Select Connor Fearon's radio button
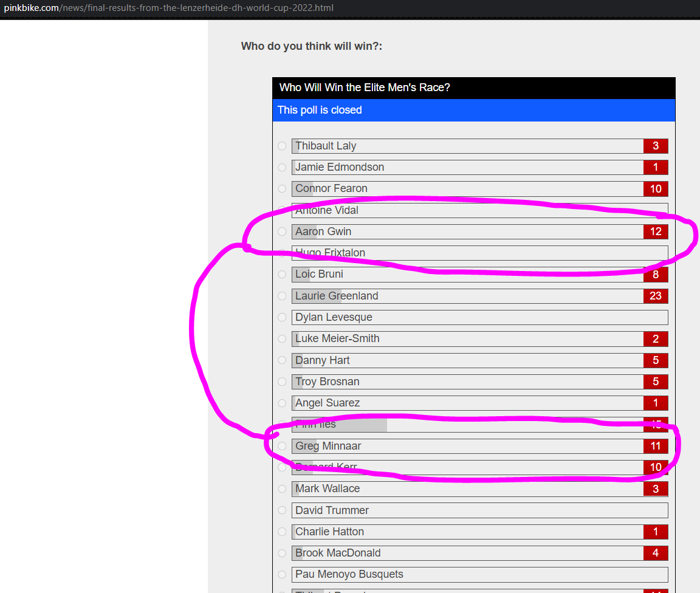The height and width of the screenshot is (593, 700). [x=282, y=188]
